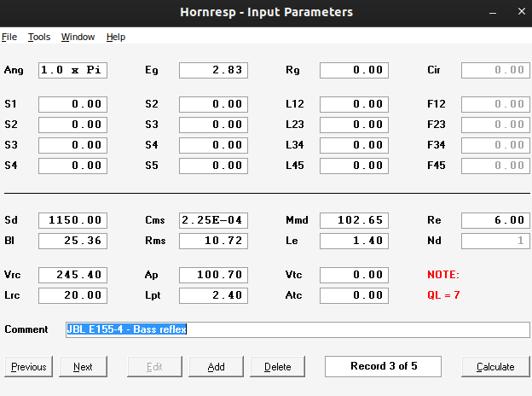
Task: Open the Tools menu
Action: point(39,37)
